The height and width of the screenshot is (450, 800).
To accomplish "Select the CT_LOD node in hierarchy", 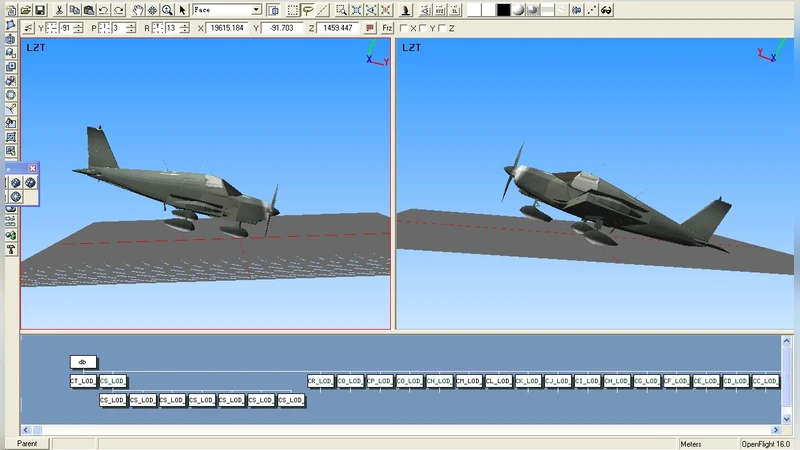I will tap(83, 381).
